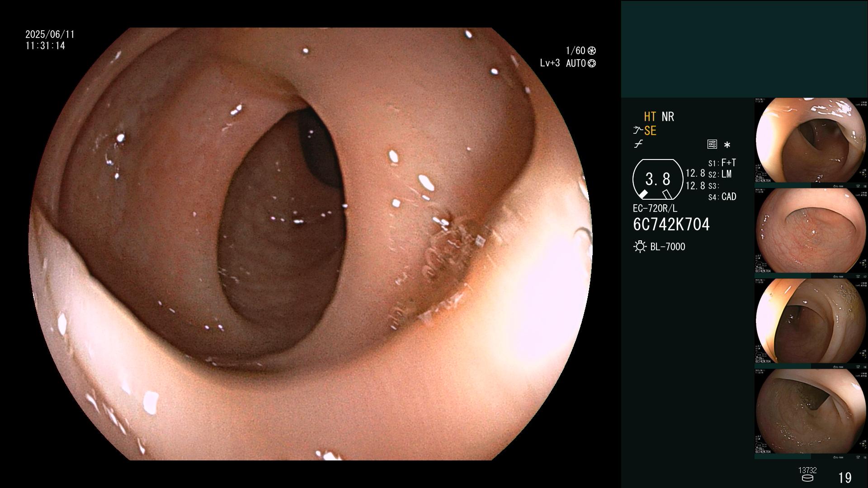This screenshot has height=488, width=868.
Task: Click the date text 2025/06/11
Action: point(50,34)
